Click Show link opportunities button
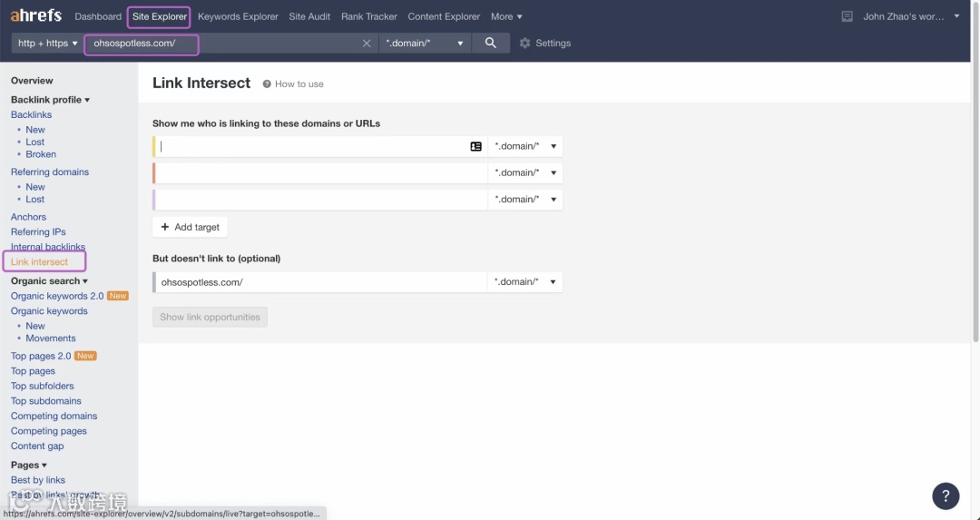This screenshot has width=980, height=520. 210,317
